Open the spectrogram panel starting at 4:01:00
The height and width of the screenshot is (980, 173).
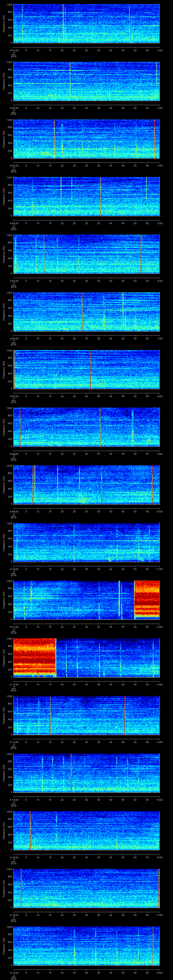(x=86, y=24)
